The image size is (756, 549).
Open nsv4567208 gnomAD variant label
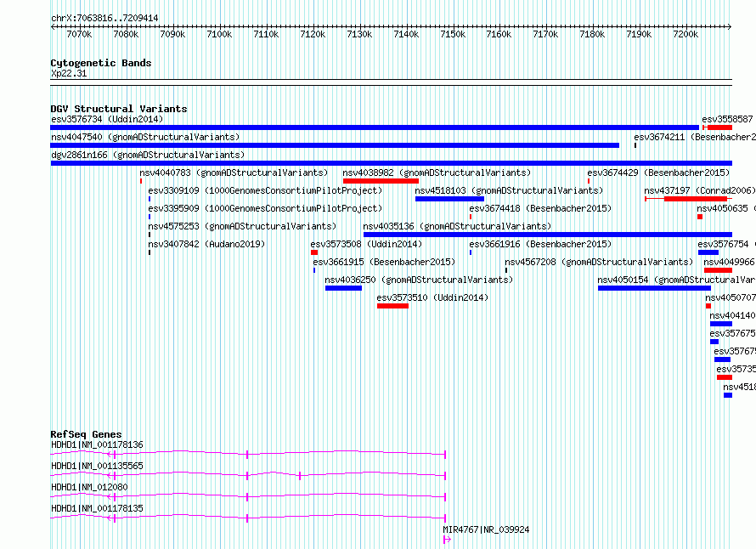(x=598, y=262)
